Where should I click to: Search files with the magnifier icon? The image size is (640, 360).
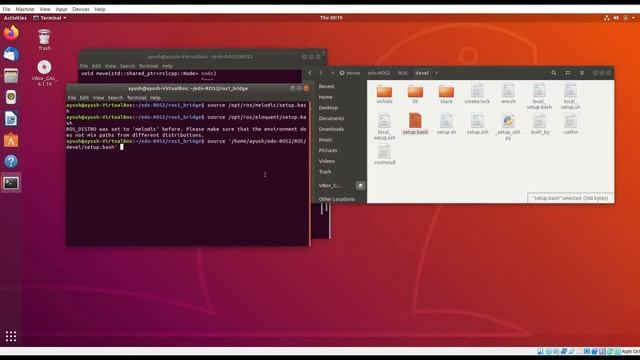tap(553, 73)
